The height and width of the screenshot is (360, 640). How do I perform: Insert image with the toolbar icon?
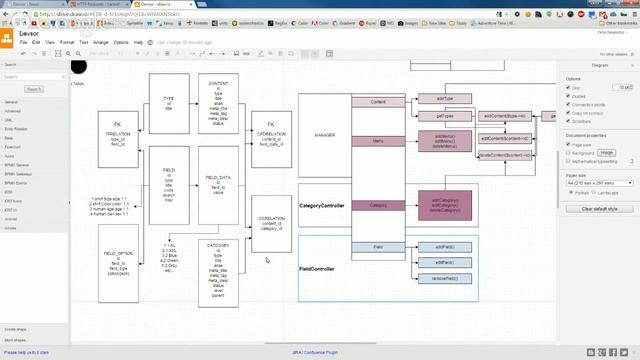click(236, 53)
